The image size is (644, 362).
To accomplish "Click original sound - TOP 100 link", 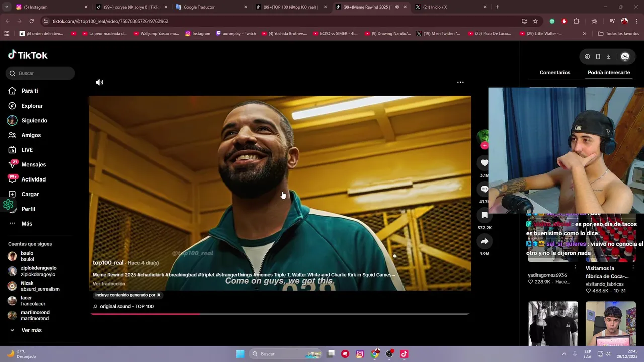I will (x=127, y=306).
